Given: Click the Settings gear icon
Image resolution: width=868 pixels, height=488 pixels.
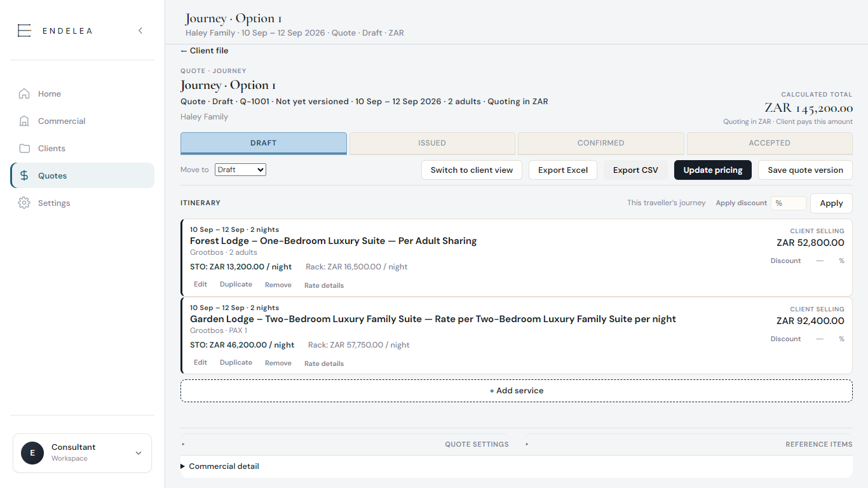Looking at the screenshot, I should (24, 203).
